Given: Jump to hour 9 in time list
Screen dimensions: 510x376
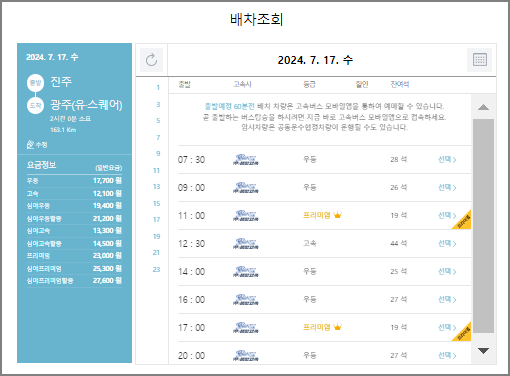Looking at the screenshot, I should tap(158, 154).
